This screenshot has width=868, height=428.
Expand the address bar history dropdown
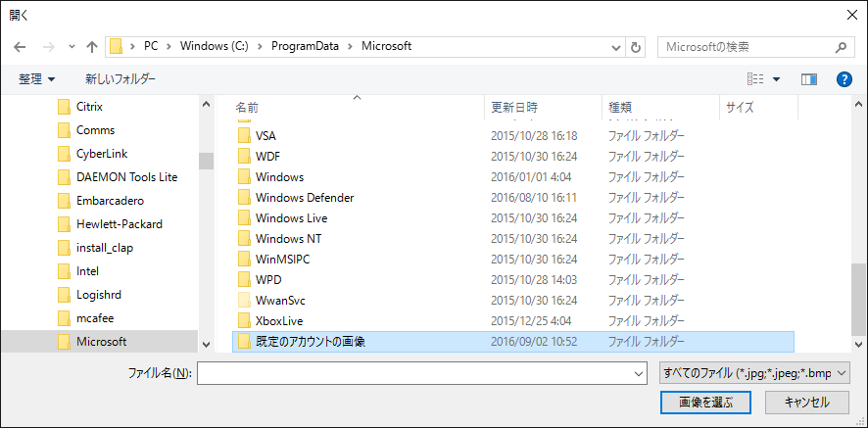(616, 46)
